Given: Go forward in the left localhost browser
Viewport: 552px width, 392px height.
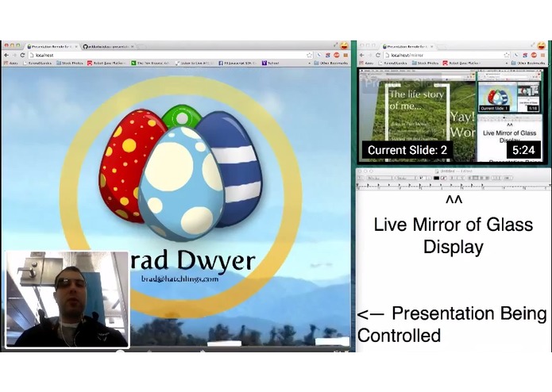Looking at the screenshot, I should [14, 56].
